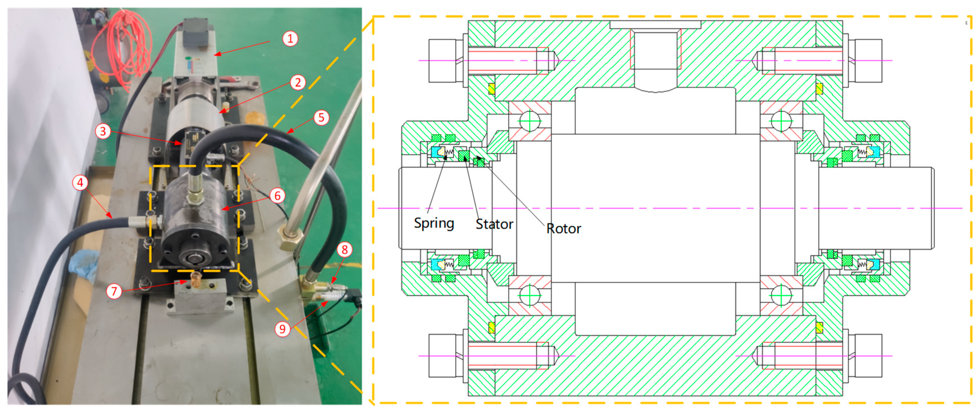
Task: Click the bottom-right bolt head in drawing
Action: 869,356
